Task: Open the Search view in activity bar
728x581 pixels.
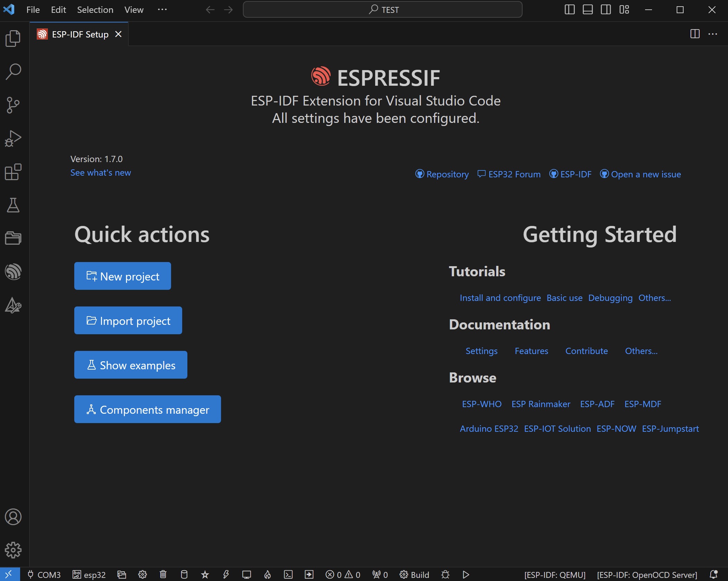Action: click(x=13, y=72)
